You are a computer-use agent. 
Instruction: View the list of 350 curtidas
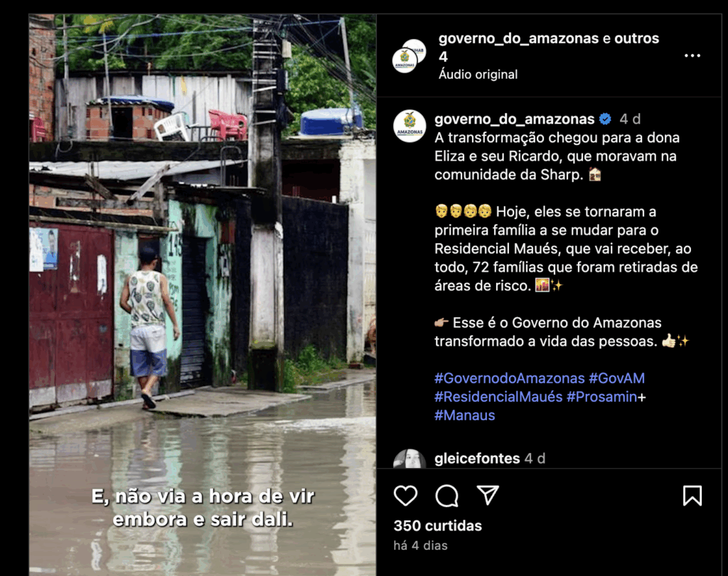tap(437, 526)
